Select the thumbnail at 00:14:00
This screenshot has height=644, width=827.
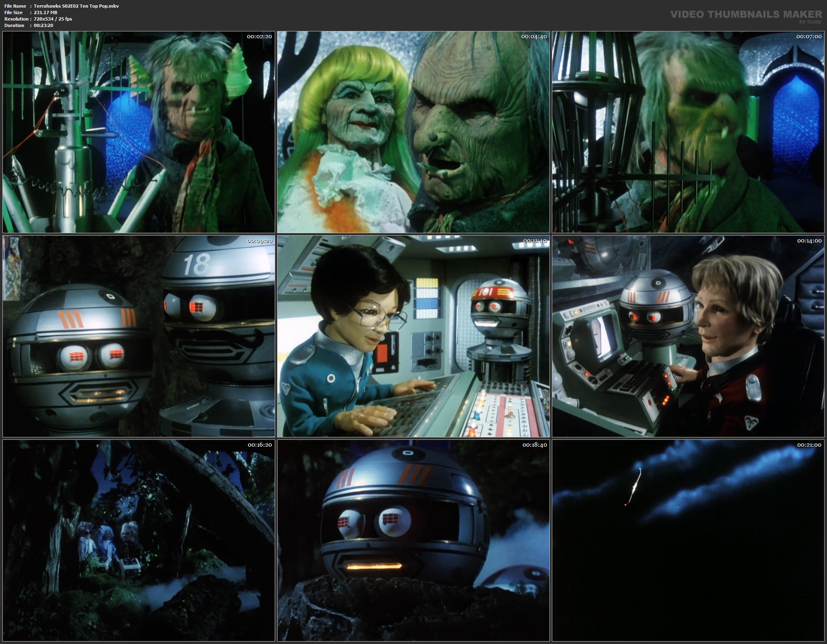point(688,336)
